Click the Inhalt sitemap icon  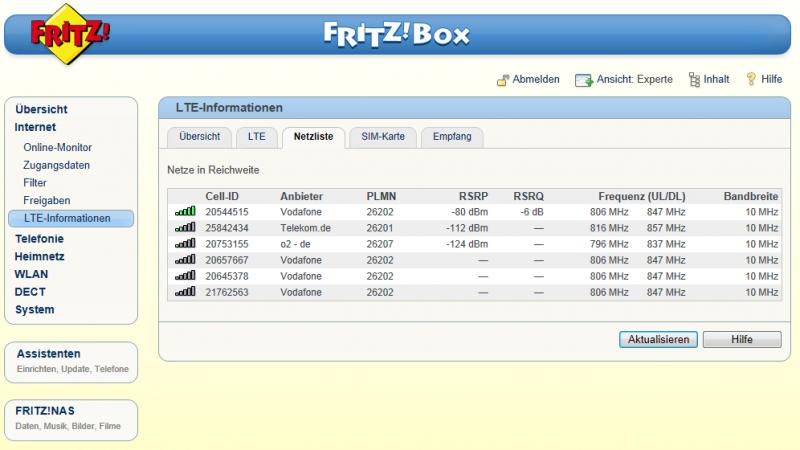tap(694, 80)
